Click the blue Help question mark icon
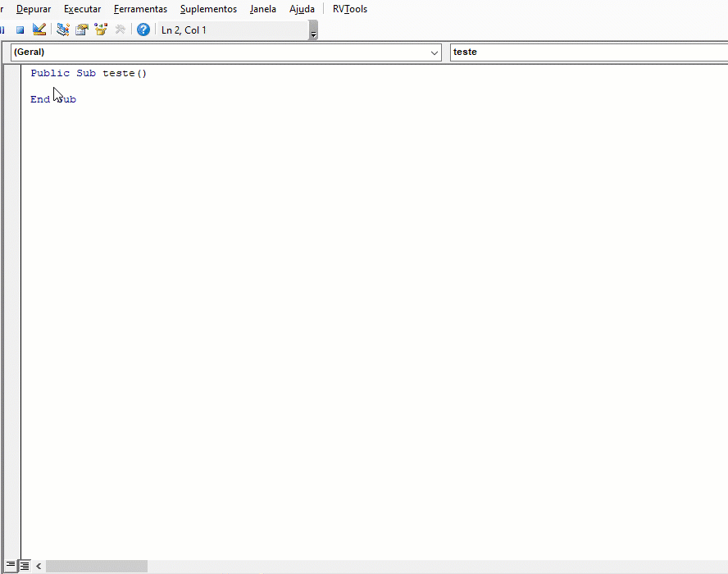 [x=143, y=29]
